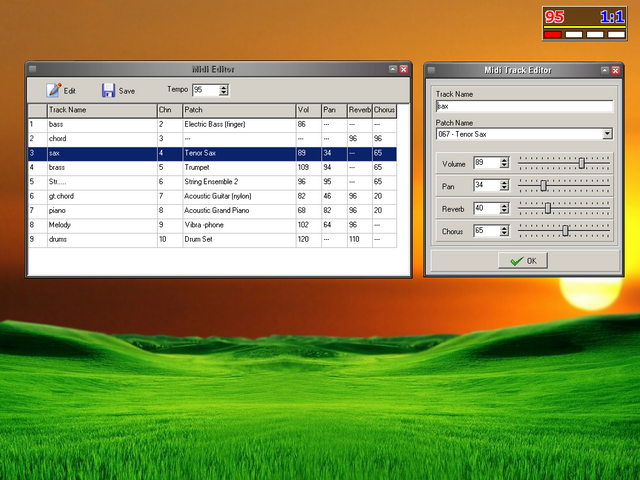The height and width of the screenshot is (480, 640).
Task: Decrease Pan using its down spinner arrow
Action: 504,188
